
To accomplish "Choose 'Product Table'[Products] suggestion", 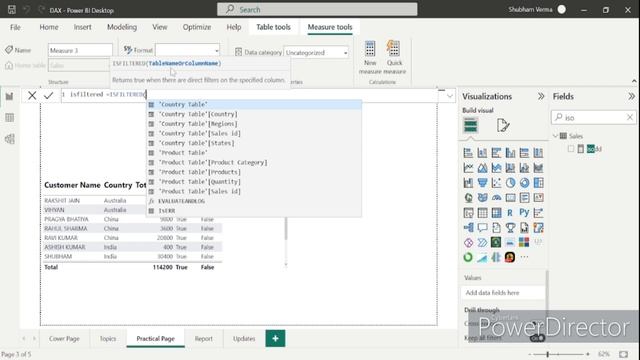I will tap(254, 172).
